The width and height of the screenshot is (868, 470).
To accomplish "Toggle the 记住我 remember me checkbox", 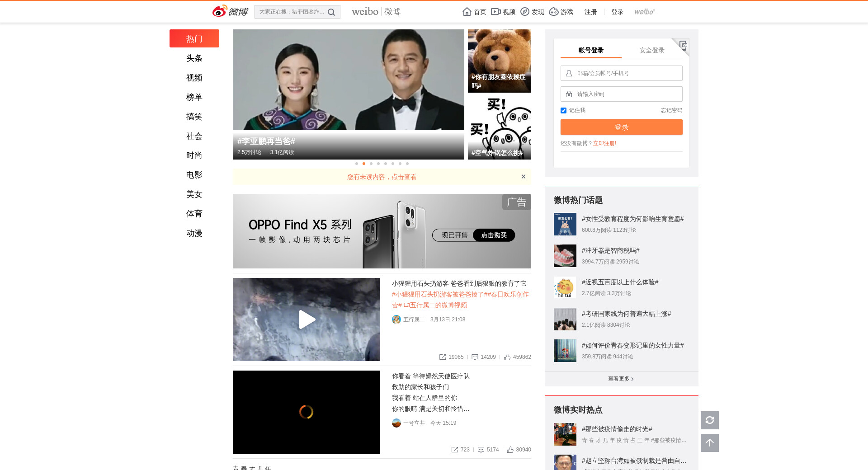I will pos(563,111).
